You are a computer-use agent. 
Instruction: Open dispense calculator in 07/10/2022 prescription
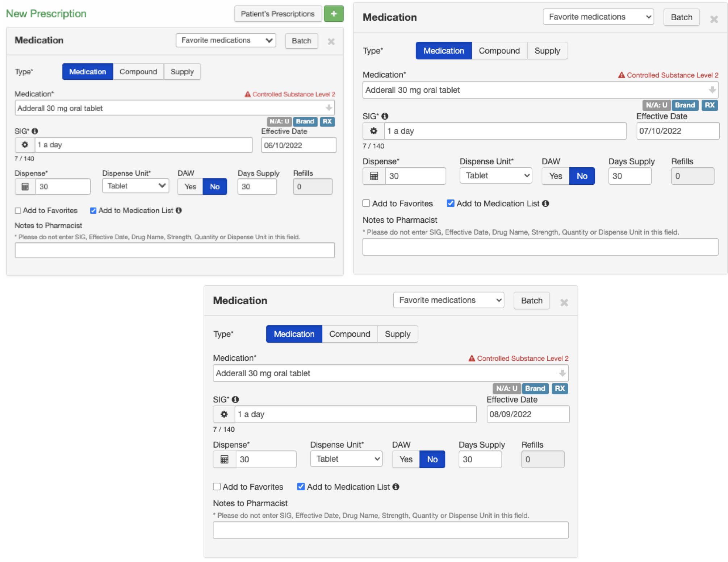click(x=374, y=176)
